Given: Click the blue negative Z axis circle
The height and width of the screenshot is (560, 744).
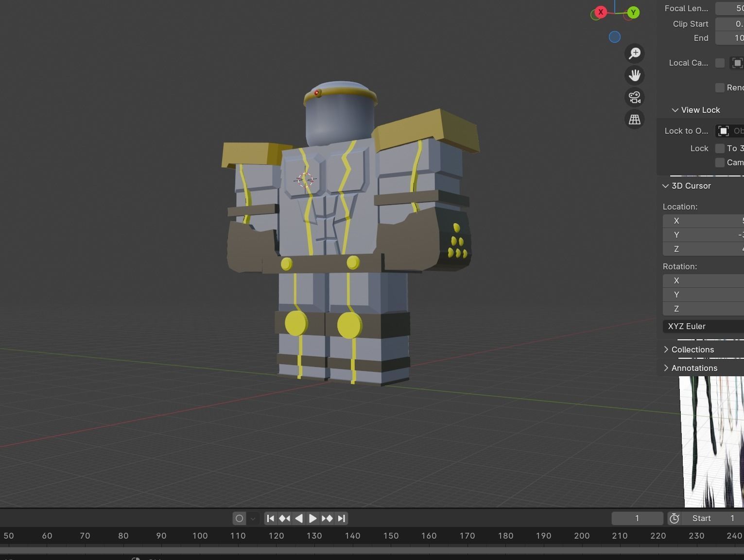Looking at the screenshot, I should click(615, 37).
